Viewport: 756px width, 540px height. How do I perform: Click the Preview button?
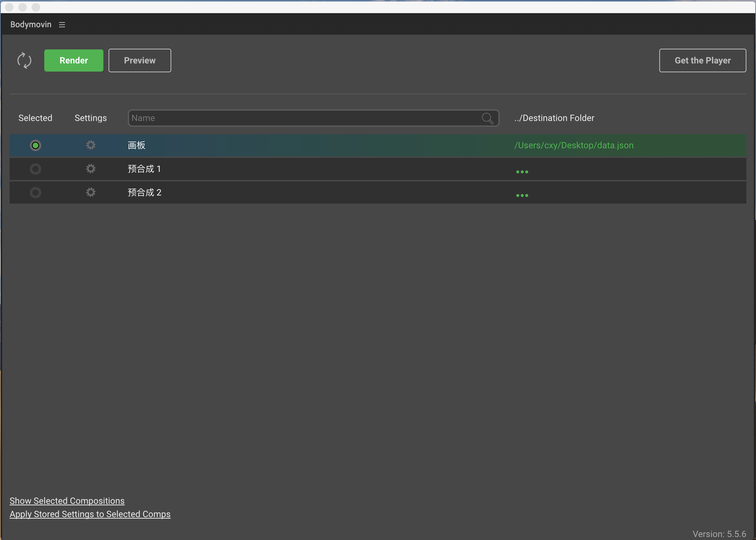(140, 60)
